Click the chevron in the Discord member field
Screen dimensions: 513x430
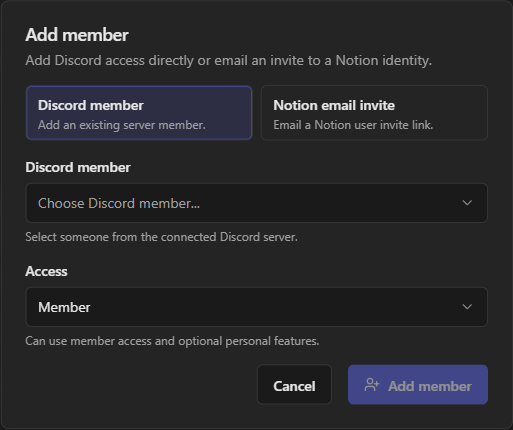click(x=467, y=203)
